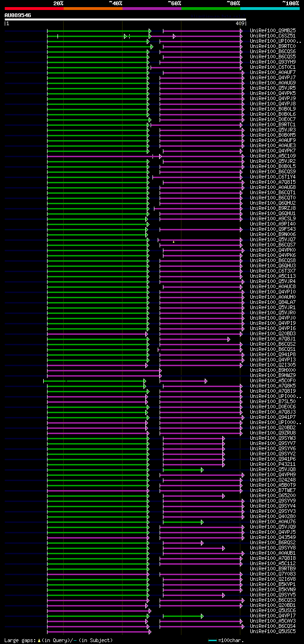Image resolution: width=304 pixels, height=644 pixels.
Task: Select hit UniRef100_C6T3X7
Action: [273, 271]
